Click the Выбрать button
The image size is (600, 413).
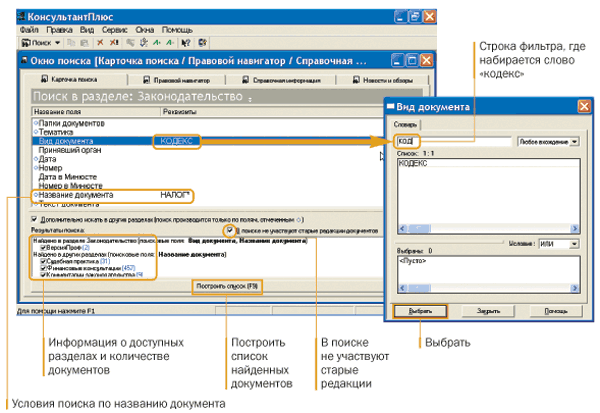420,311
